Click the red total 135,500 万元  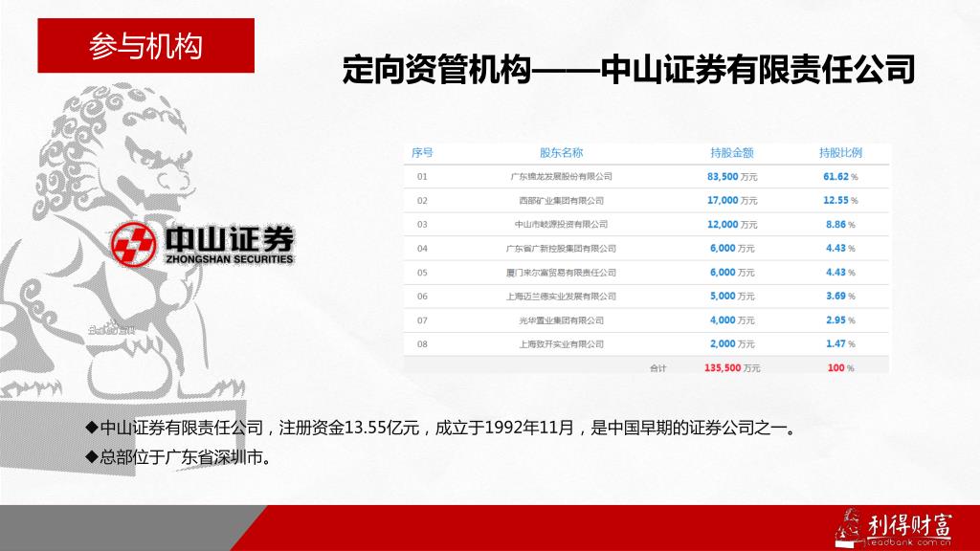[732, 368]
